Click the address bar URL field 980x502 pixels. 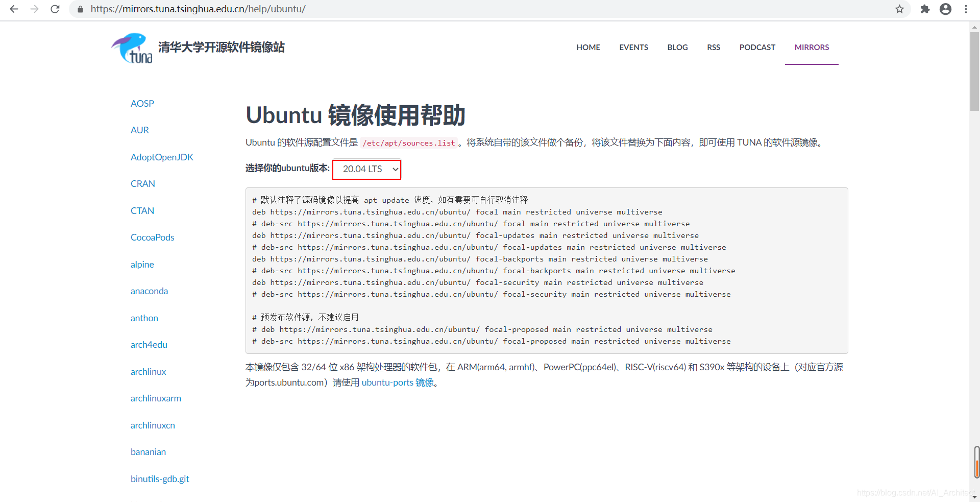[490, 9]
